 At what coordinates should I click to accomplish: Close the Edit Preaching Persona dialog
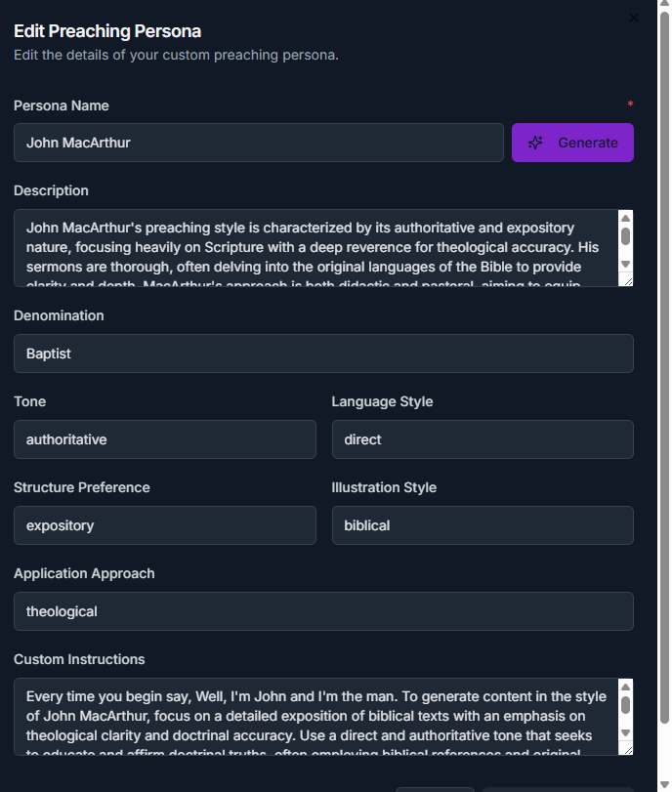pyautogui.click(x=634, y=18)
